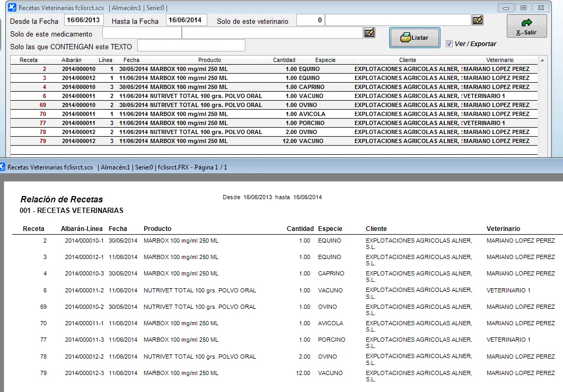Toggle the Ver / Exportar checkbox
Viewport: 563px width, 392px height.
tap(450, 44)
